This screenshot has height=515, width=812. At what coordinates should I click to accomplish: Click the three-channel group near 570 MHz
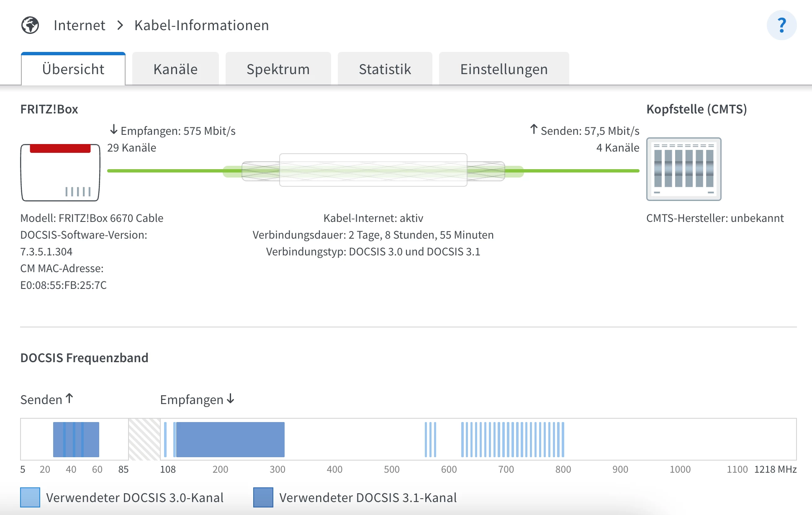[x=430, y=440]
